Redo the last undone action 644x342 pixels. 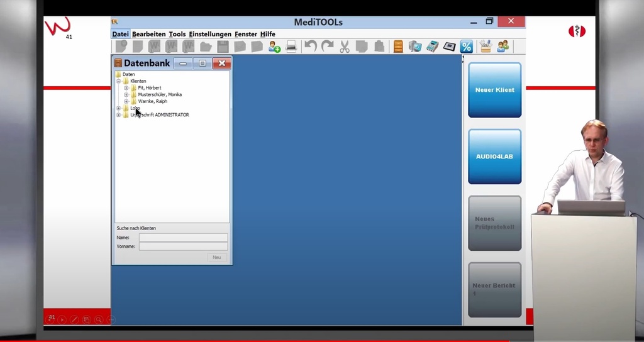point(327,47)
